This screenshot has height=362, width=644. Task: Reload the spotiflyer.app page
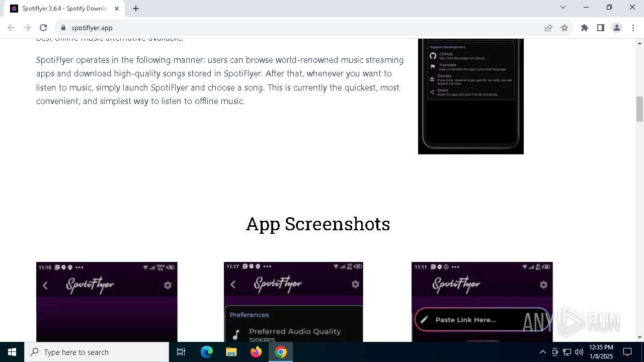click(x=43, y=28)
